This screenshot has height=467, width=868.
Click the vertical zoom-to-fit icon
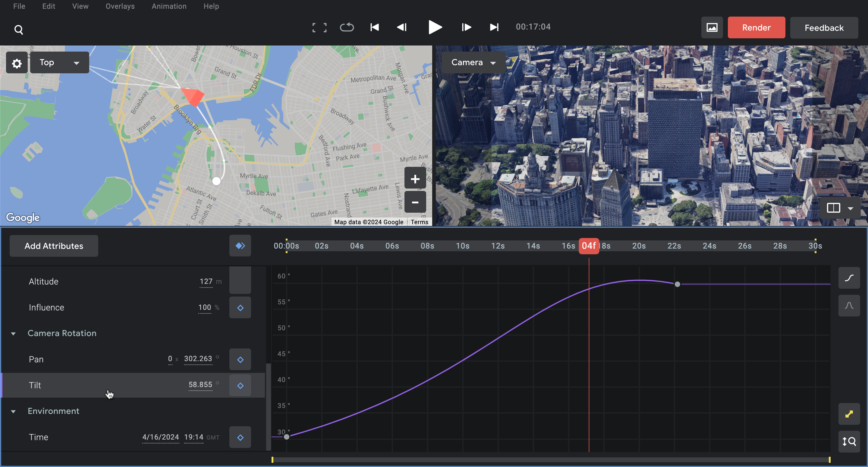point(849,441)
